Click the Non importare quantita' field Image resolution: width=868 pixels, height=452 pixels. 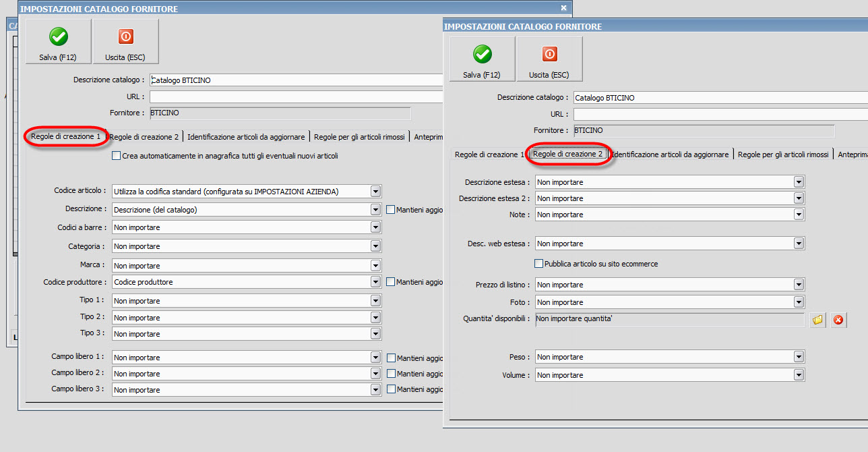(x=670, y=319)
